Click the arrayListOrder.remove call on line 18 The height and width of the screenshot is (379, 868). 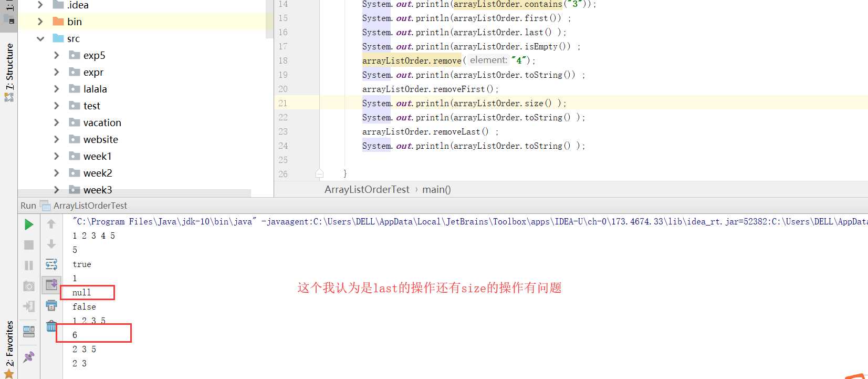coord(412,60)
